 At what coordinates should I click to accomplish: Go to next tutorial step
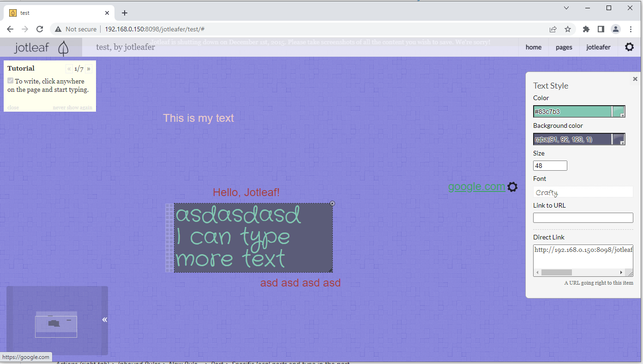click(x=89, y=69)
